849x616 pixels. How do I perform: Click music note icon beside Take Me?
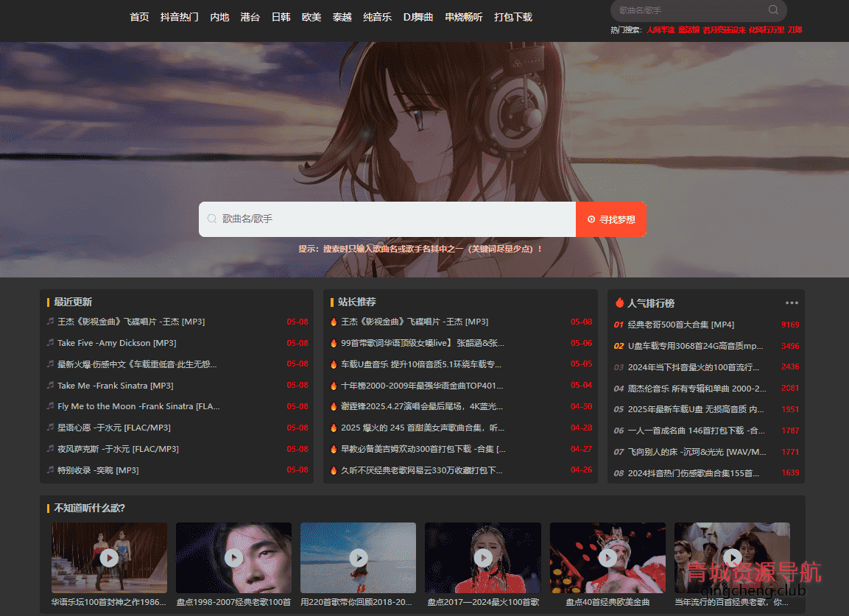coord(50,386)
